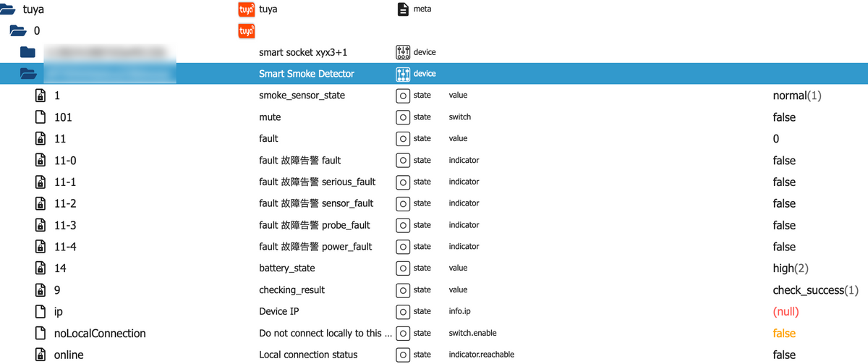Click the meta document icon
The image size is (868, 364).
[403, 9]
